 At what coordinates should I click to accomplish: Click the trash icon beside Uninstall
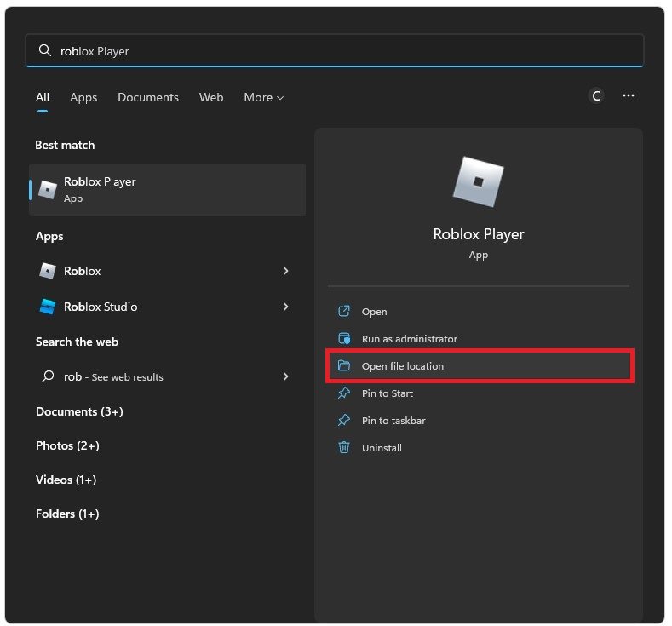(344, 447)
